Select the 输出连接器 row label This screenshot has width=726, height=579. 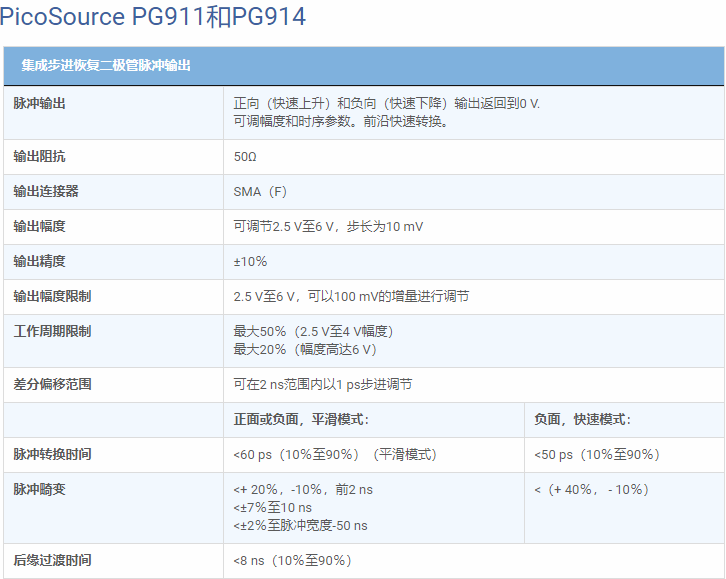click(x=46, y=192)
